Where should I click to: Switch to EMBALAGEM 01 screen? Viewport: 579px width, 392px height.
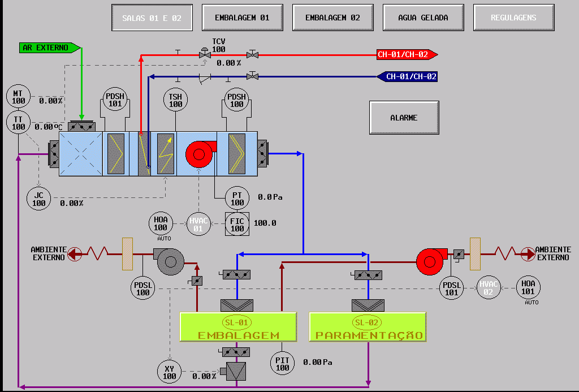click(242, 18)
